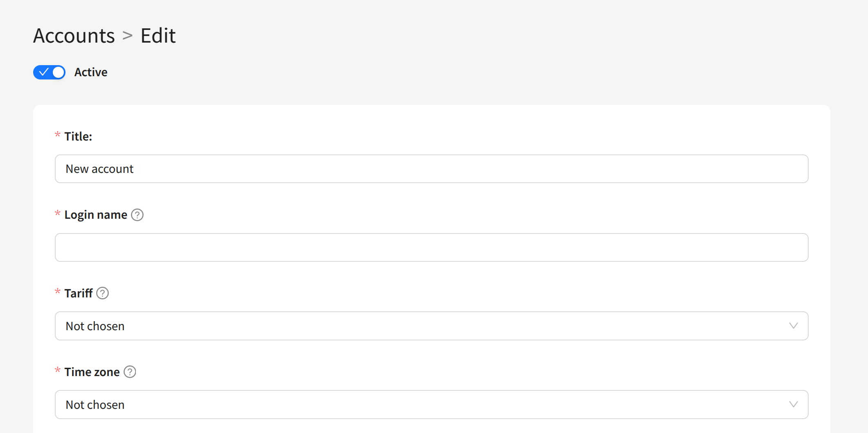Click the Time zone label text

pyautogui.click(x=92, y=372)
